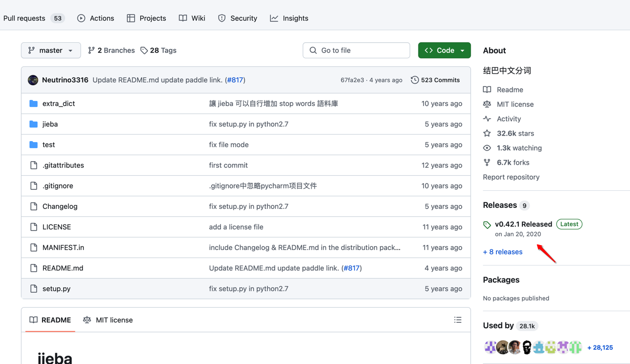Image resolution: width=630 pixels, height=364 pixels.
Task: View the + 28,125 dependents link
Action: coord(600,347)
